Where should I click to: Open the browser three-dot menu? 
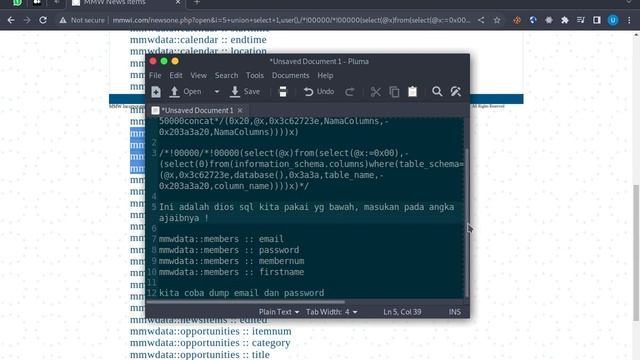[629, 20]
